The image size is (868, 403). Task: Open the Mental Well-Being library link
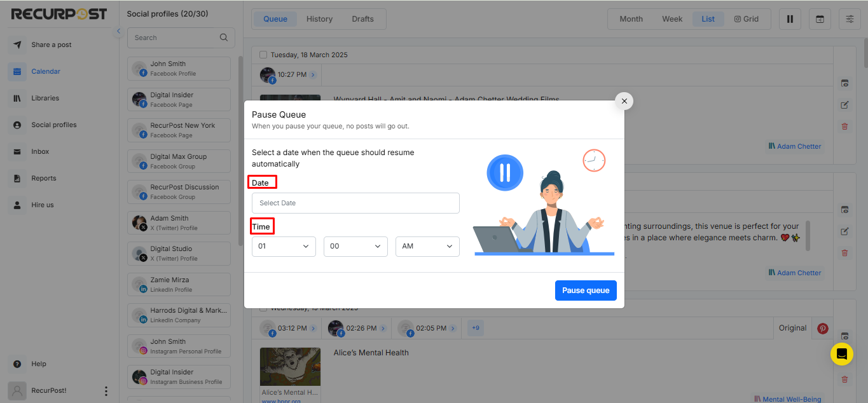[x=788, y=399]
